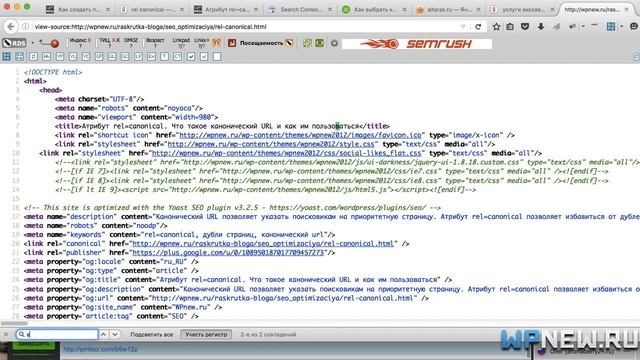Click the RDS bar logo button

pyautogui.click(x=14, y=43)
